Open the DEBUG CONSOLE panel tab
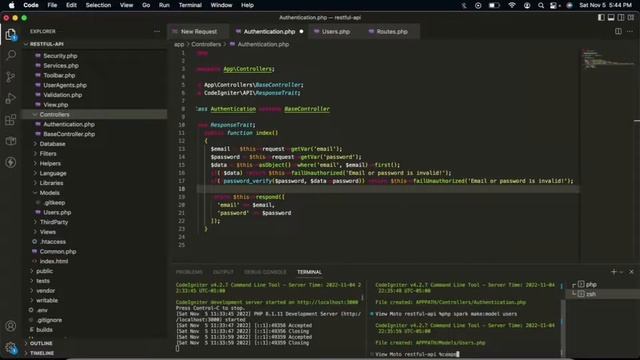 (x=265, y=272)
